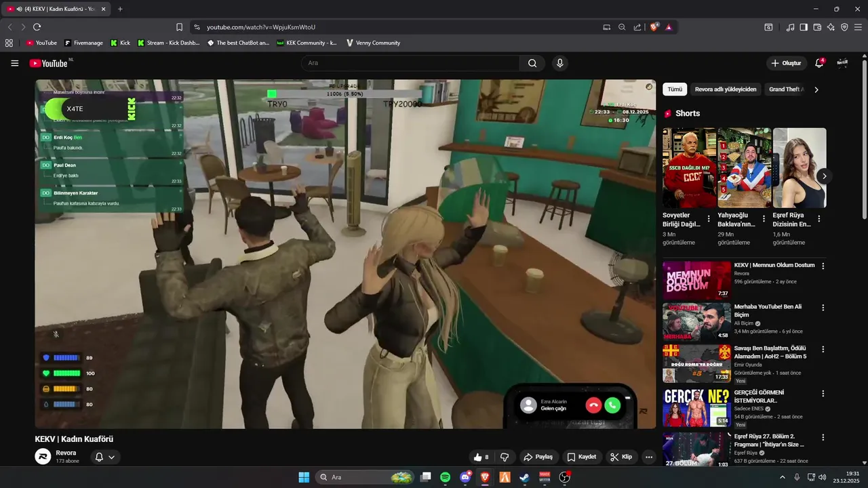Open options for Merhaba YouTube Ben Ali Biçim

click(x=823, y=308)
